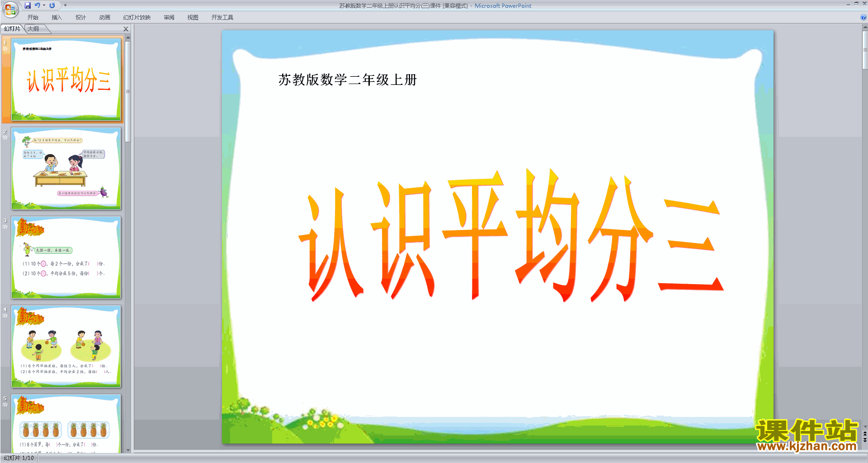Save the presentation with the floppy icon
The height and width of the screenshot is (463, 868).
[28, 5]
